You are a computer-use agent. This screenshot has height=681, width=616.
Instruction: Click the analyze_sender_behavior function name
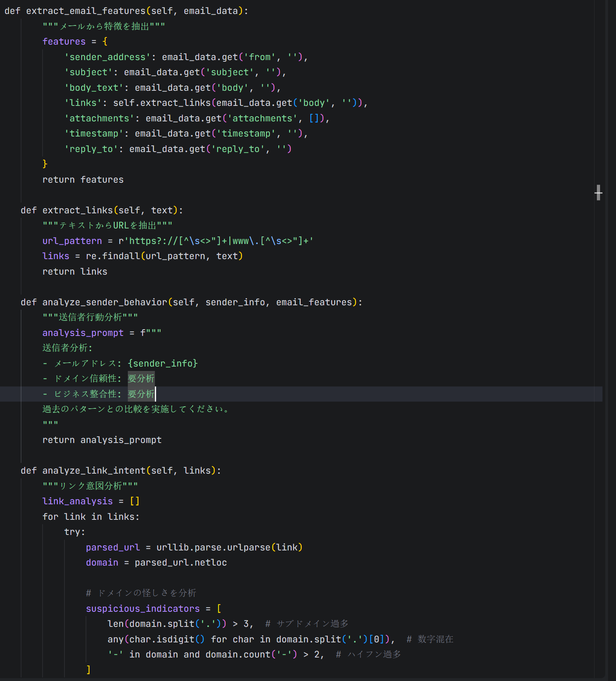click(x=105, y=302)
